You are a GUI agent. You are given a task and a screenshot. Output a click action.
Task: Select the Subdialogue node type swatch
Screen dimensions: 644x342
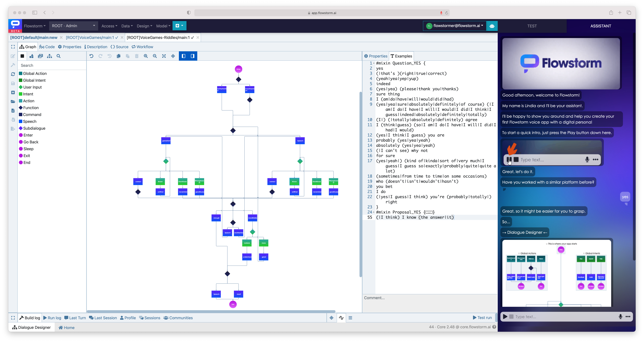[x=21, y=128]
